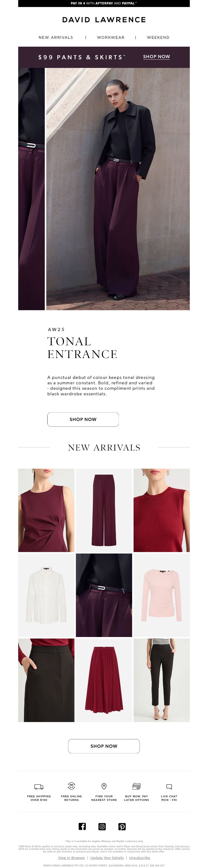Screen dimensions: 208x868
Task: Click Shop Now button below product grid
Action: coord(104,746)
